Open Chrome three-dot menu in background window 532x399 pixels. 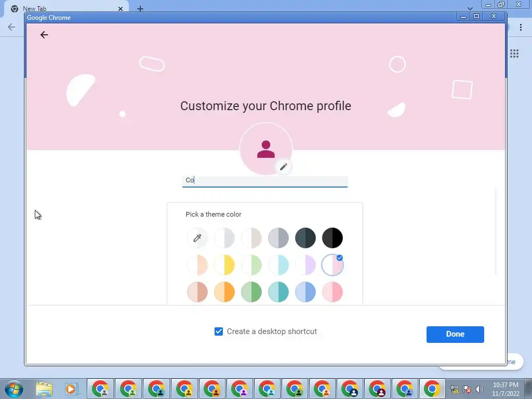click(x=521, y=27)
